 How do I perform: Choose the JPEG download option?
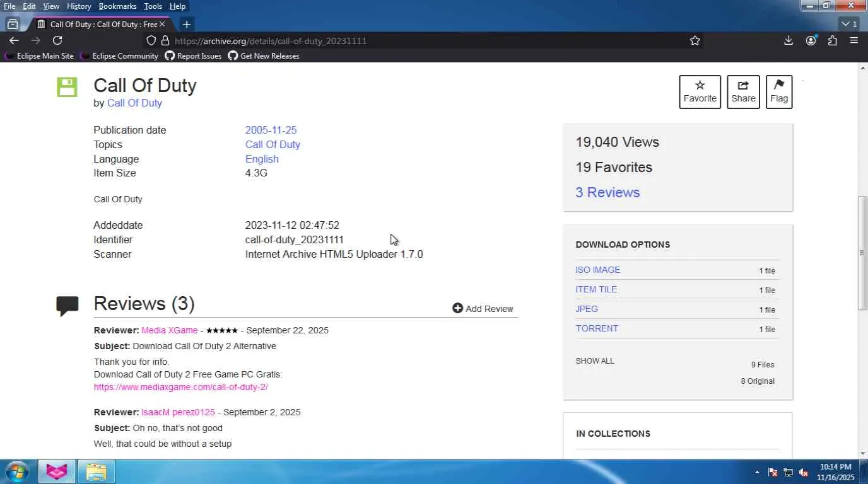coord(587,309)
